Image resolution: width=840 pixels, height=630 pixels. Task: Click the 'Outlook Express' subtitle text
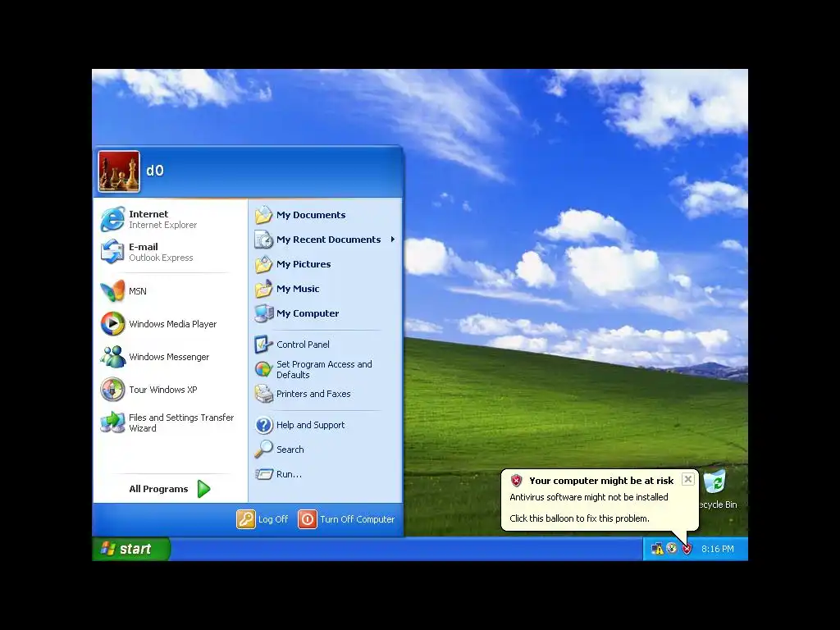coord(161,258)
